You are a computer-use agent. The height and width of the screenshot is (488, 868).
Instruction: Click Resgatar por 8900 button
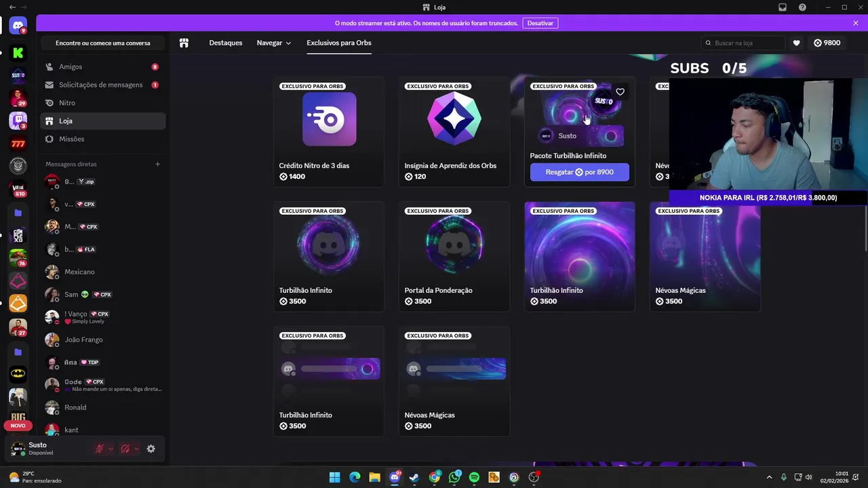(580, 172)
